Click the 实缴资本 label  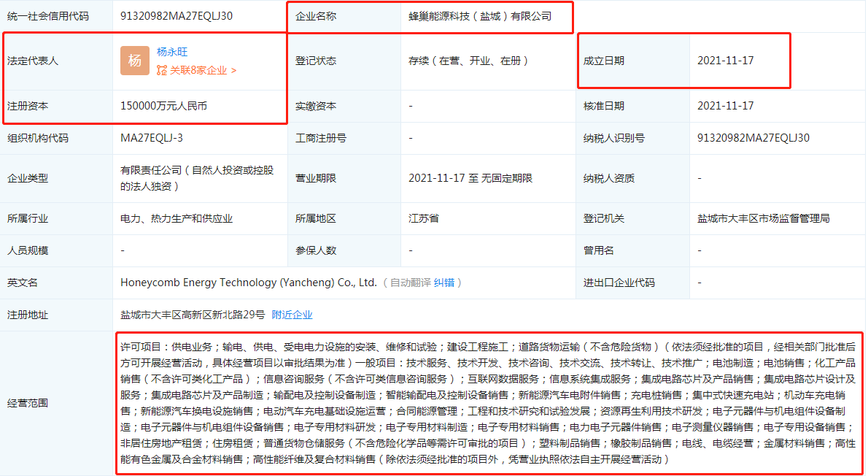316,106
